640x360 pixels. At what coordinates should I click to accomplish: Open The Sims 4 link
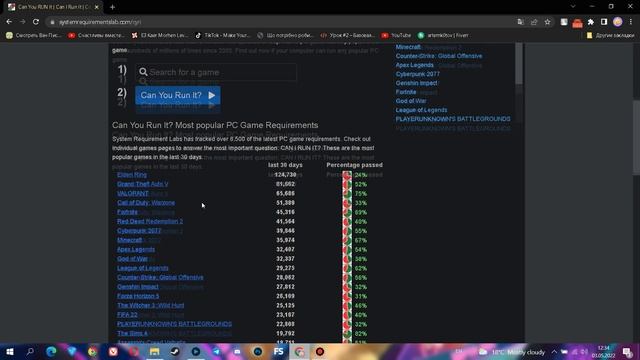132,333
